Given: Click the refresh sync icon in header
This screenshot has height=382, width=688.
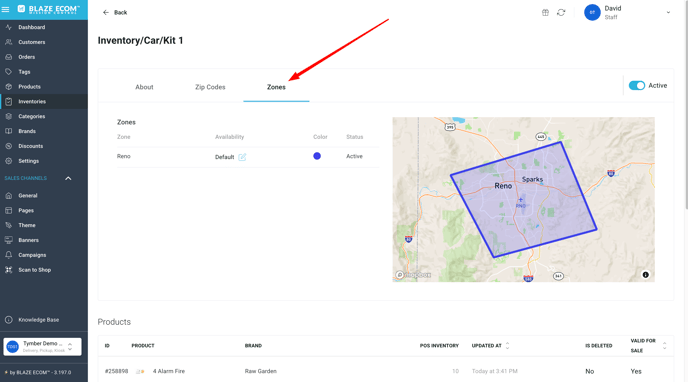Looking at the screenshot, I should (x=561, y=13).
